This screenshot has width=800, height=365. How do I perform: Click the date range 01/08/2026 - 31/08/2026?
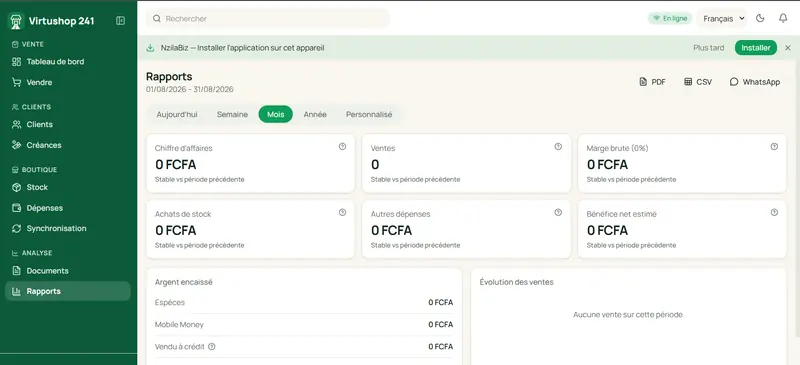[190, 89]
